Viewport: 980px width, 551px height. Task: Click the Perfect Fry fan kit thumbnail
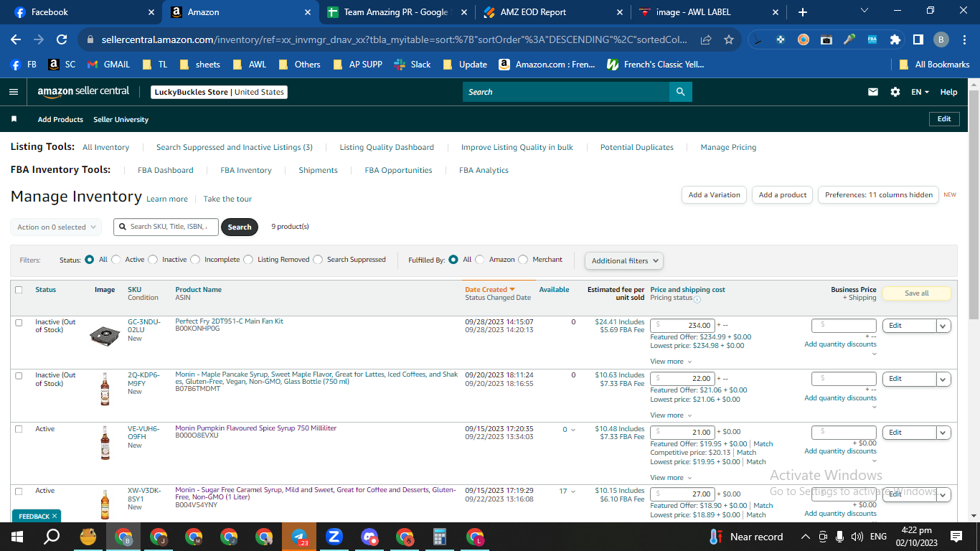point(105,335)
